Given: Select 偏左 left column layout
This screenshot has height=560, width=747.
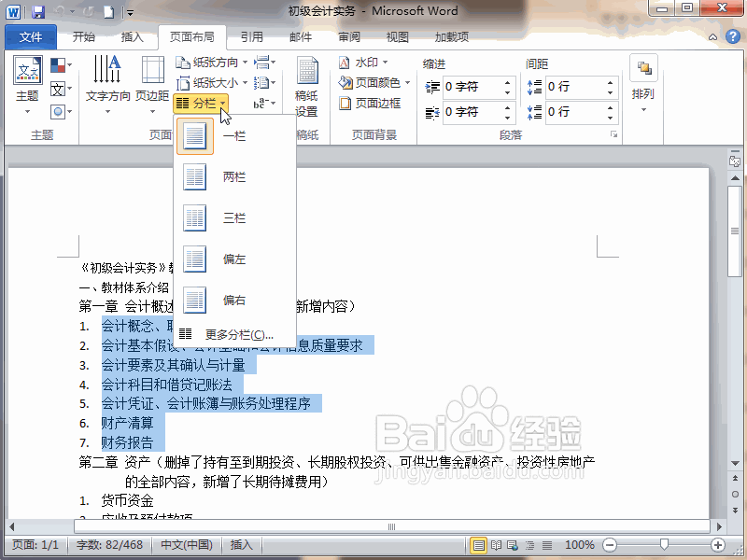Looking at the screenshot, I should tap(235, 259).
